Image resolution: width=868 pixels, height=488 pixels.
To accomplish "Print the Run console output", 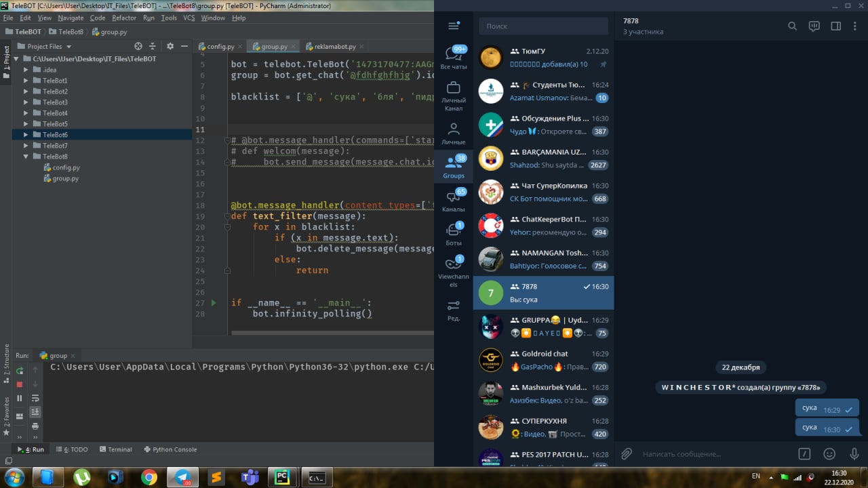I will (35, 426).
